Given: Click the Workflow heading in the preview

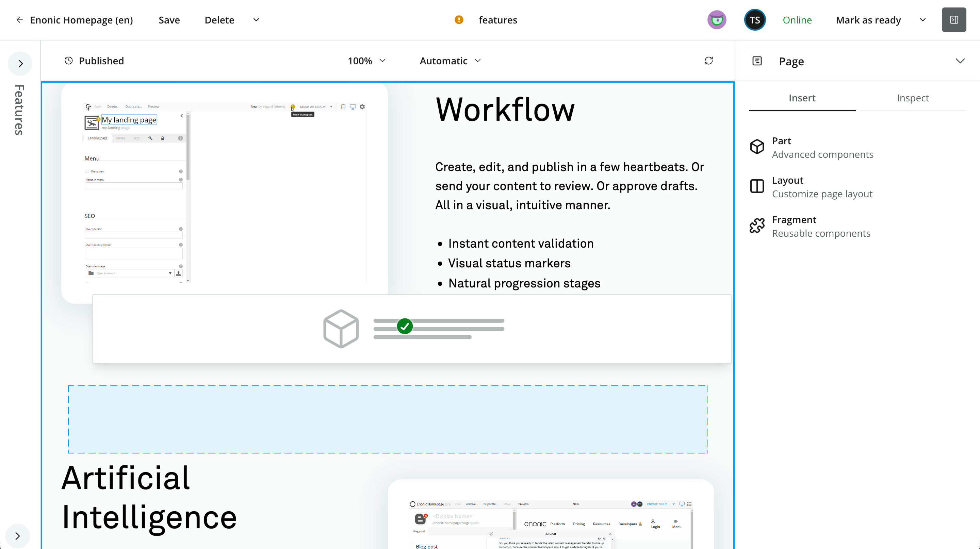Looking at the screenshot, I should 505,110.
